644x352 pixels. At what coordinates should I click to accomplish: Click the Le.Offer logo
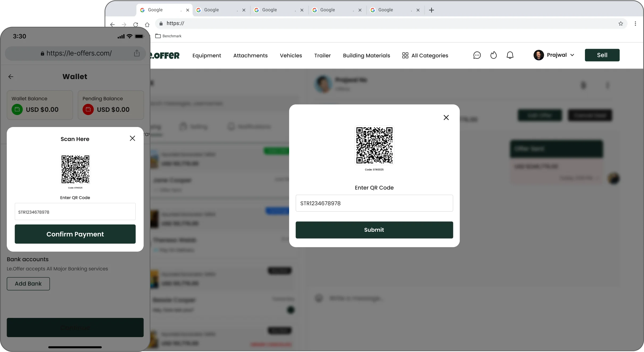(x=165, y=55)
